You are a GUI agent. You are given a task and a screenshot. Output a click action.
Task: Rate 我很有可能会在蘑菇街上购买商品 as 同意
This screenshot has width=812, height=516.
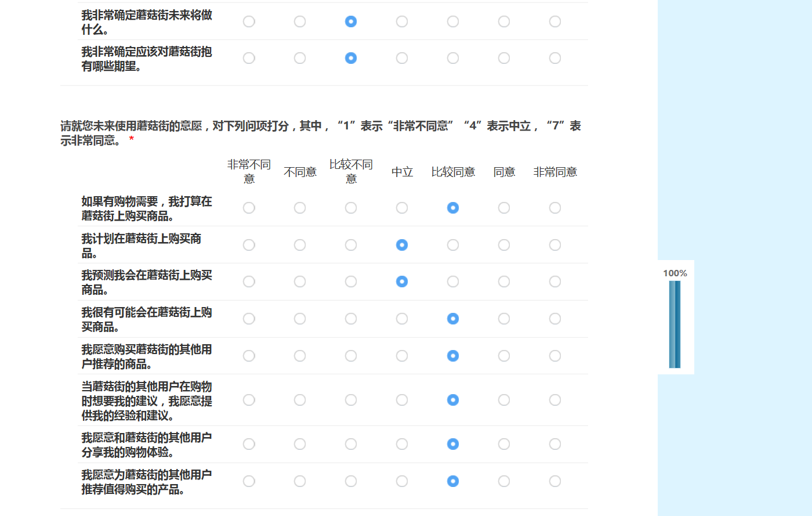coord(504,319)
